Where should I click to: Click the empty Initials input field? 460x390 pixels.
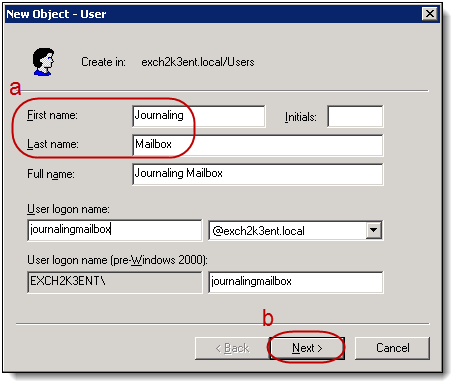point(355,116)
